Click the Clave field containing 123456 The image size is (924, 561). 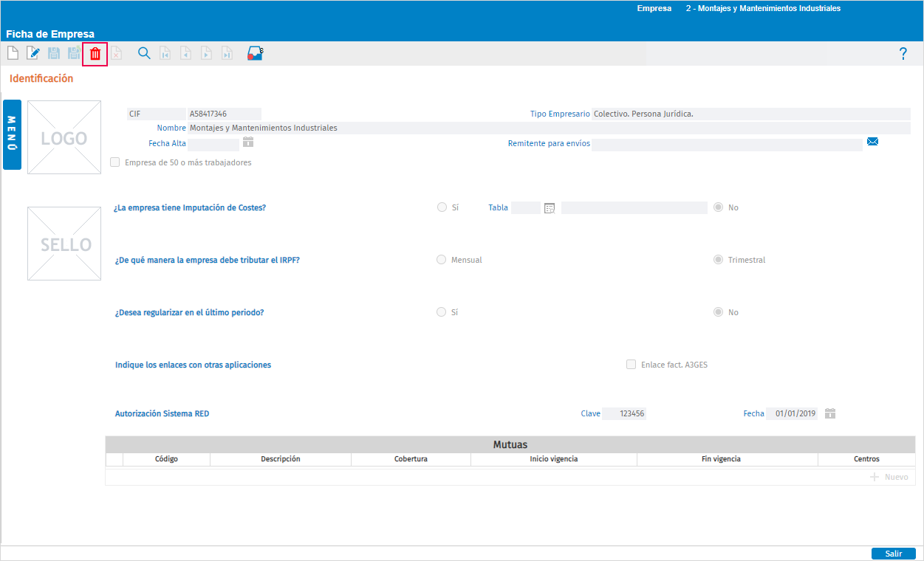pos(624,414)
